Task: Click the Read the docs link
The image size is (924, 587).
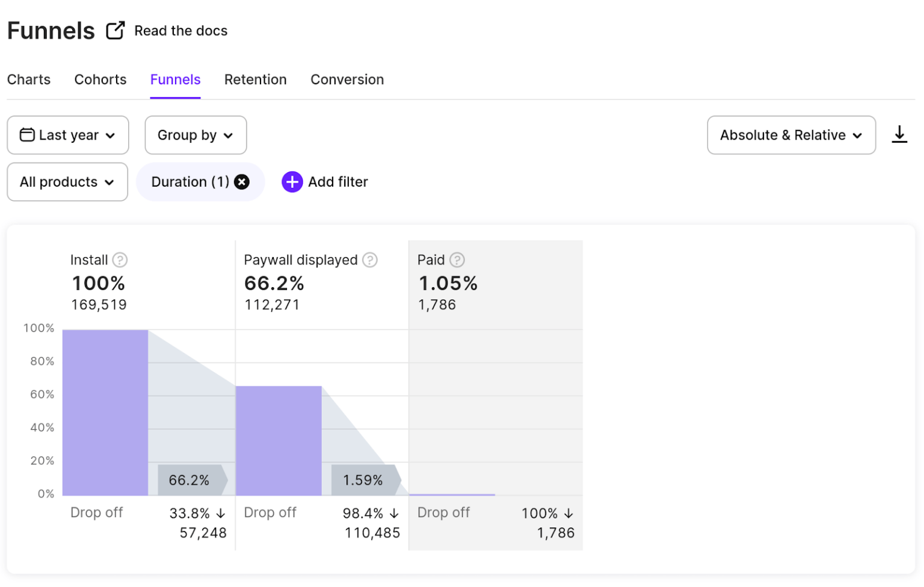Action: tap(180, 30)
